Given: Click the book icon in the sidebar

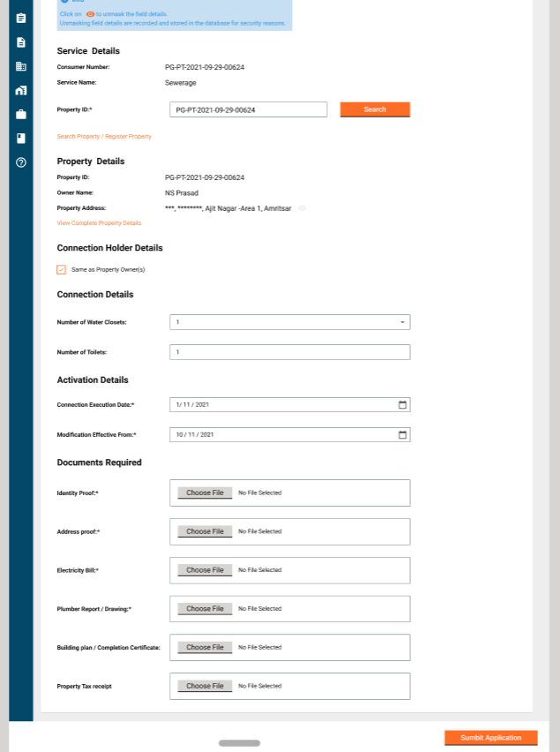Looking at the screenshot, I should pos(21,138).
